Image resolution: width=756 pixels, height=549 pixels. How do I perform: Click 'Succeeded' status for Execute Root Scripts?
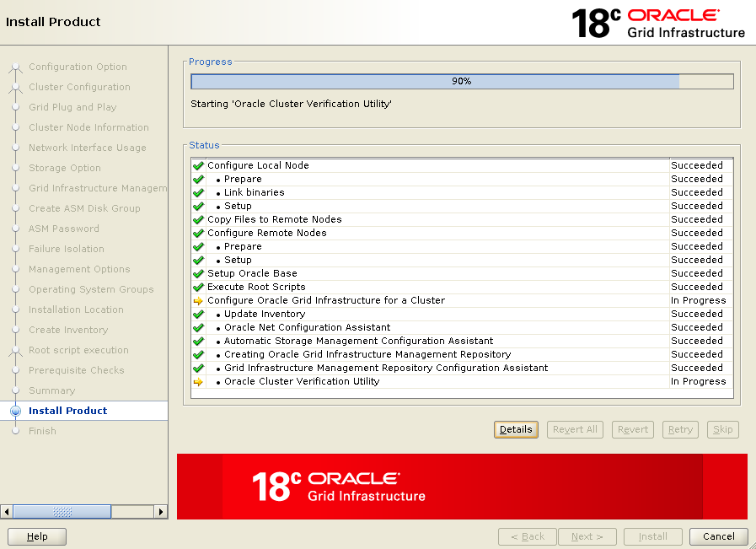(x=697, y=287)
